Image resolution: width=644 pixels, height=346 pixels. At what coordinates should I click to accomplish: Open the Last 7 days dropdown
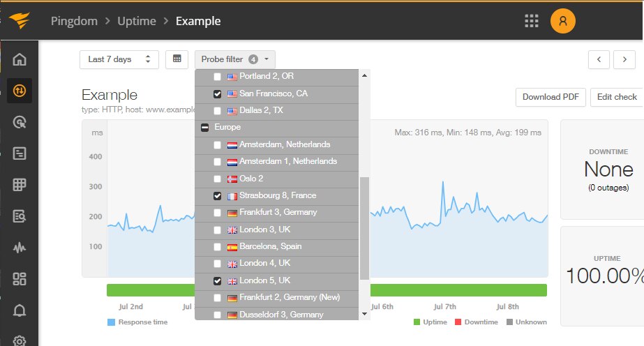119,59
